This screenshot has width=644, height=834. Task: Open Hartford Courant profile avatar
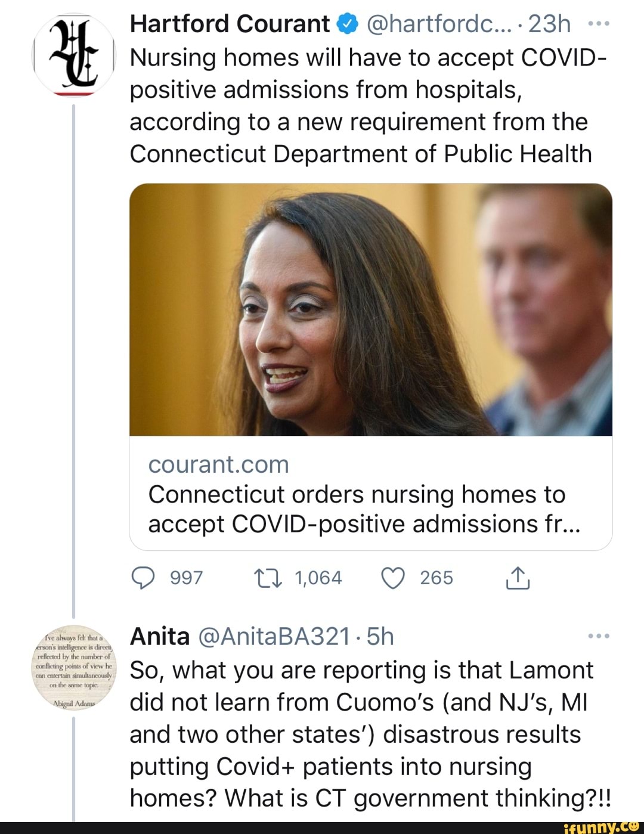(73, 55)
